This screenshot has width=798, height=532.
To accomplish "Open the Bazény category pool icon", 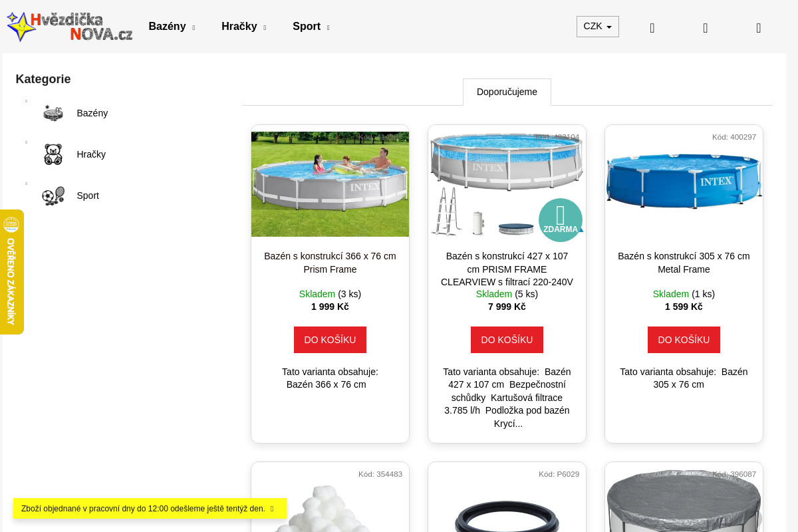I will pos(53,113).
